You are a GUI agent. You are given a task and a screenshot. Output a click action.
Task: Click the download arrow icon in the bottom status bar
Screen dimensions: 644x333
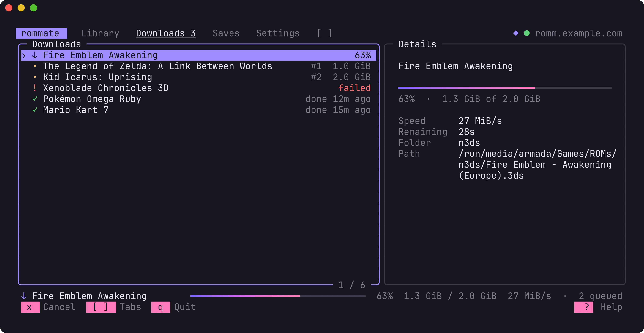click(x=24, y=296)
